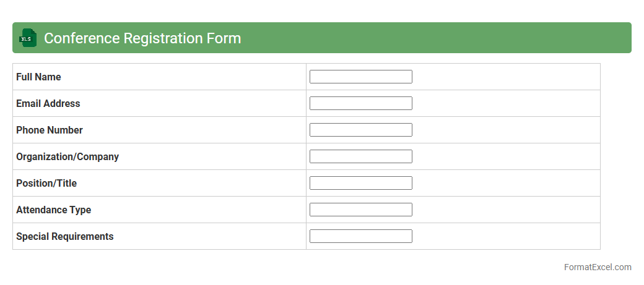
Task: Activate the Organization/Company text field
Action: click(360, 156)
